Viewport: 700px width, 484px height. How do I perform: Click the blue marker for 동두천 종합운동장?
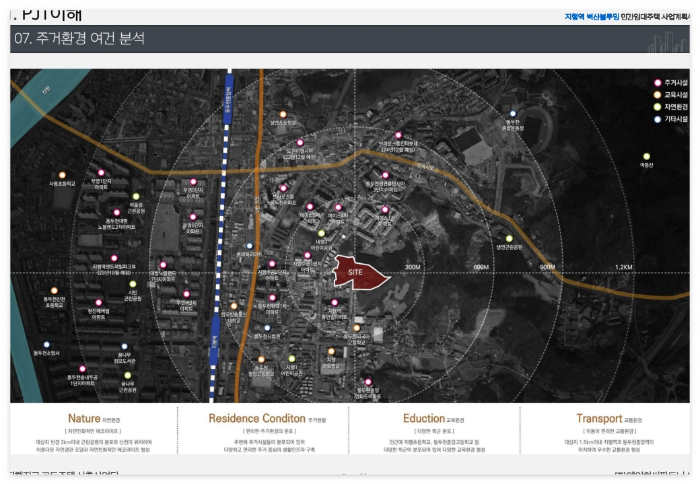(513, 114)
